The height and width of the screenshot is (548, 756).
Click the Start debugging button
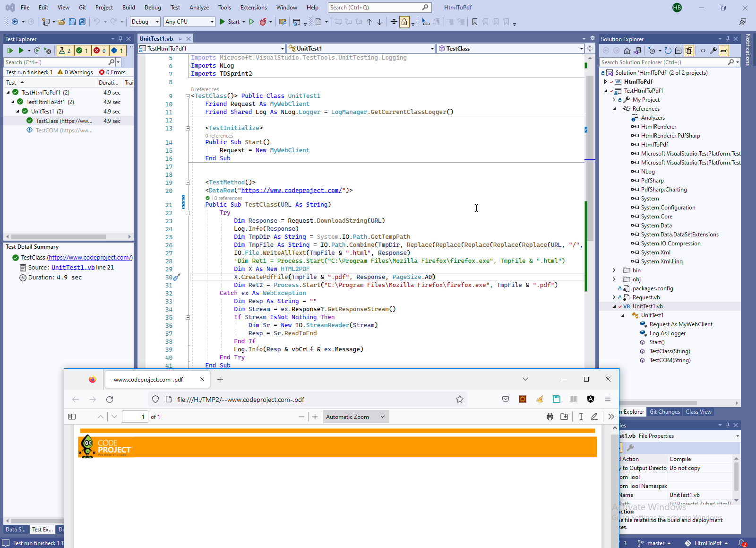[x=230, y=22]
